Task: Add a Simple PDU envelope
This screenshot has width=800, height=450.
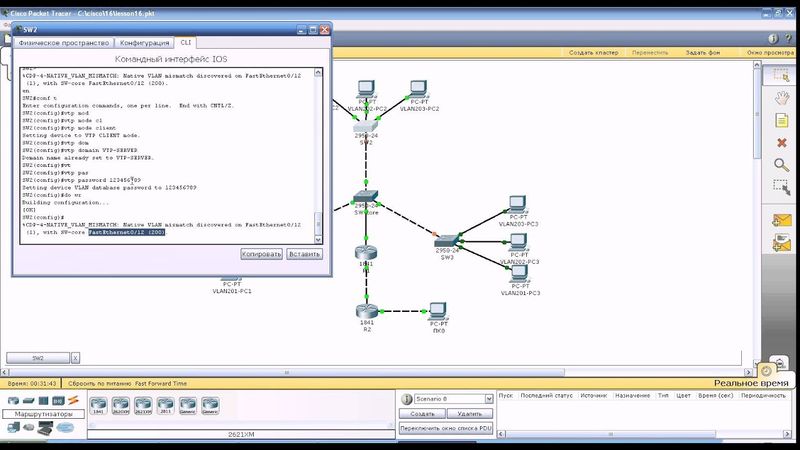Action: [x=782, y=220]
